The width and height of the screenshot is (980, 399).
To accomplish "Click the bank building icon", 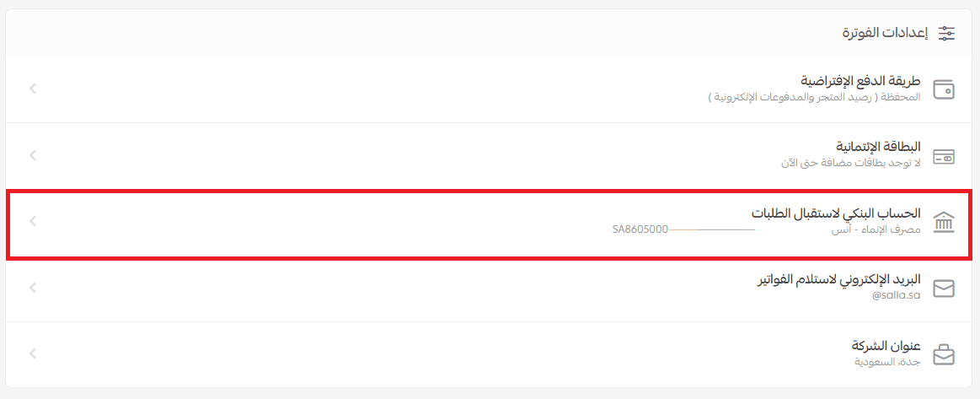I will point(944,223).
